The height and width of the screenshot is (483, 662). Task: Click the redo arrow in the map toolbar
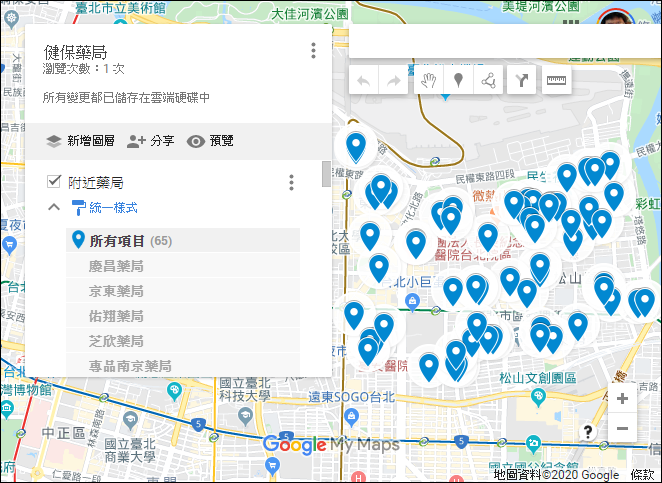pyautogui.click(x=393, y=80)
